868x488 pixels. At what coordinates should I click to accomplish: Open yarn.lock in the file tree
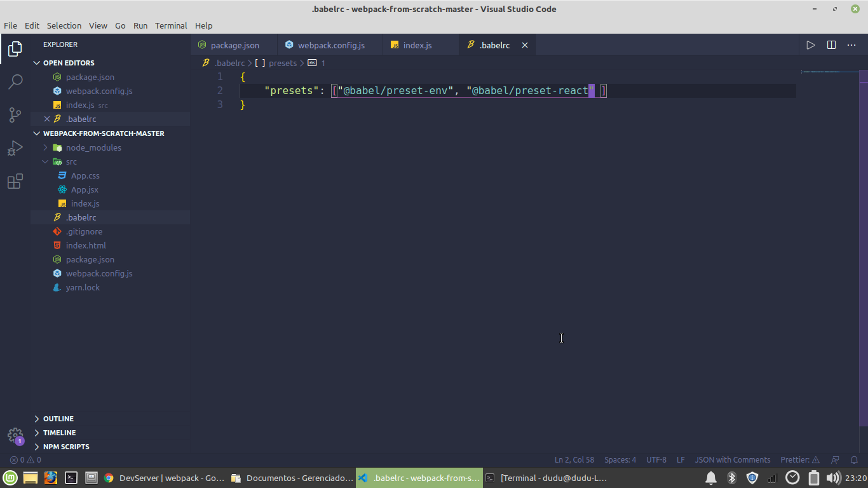click(83, 287)
